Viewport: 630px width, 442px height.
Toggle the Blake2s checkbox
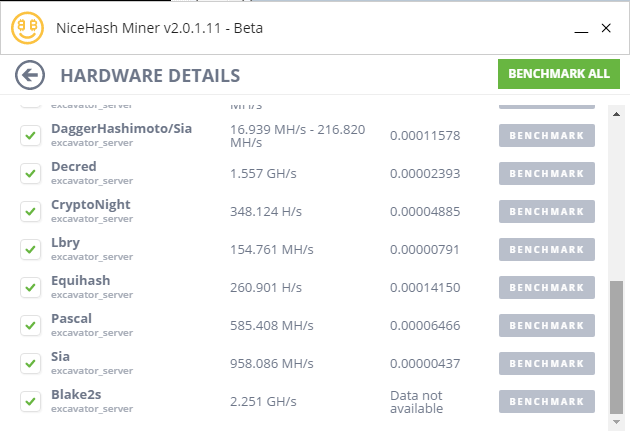pyautogui.click(x=31, y=401)
